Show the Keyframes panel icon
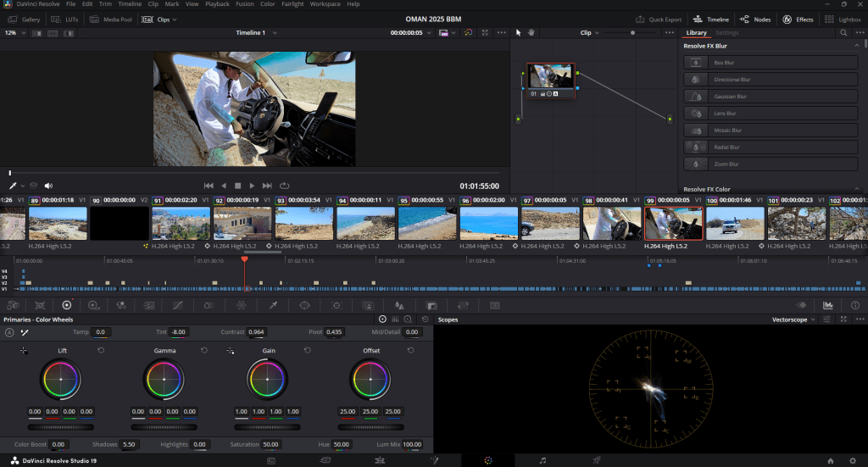This screenshot has width=868, height=467. (801, 305)
